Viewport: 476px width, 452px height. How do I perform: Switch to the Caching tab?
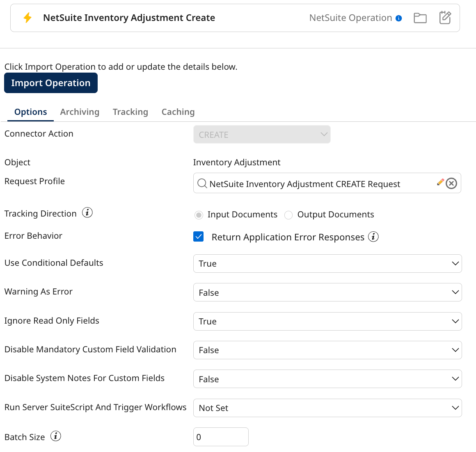178,112
